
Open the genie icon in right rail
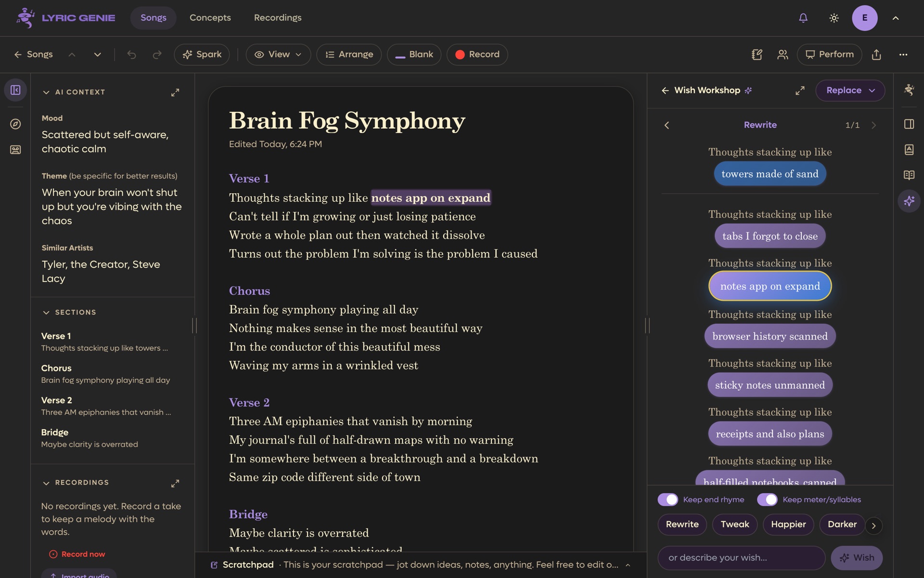[909, 90]
